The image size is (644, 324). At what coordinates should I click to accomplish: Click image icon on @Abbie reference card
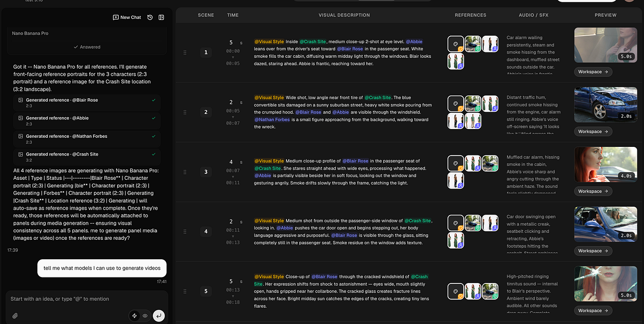click(x=21, y=118)
